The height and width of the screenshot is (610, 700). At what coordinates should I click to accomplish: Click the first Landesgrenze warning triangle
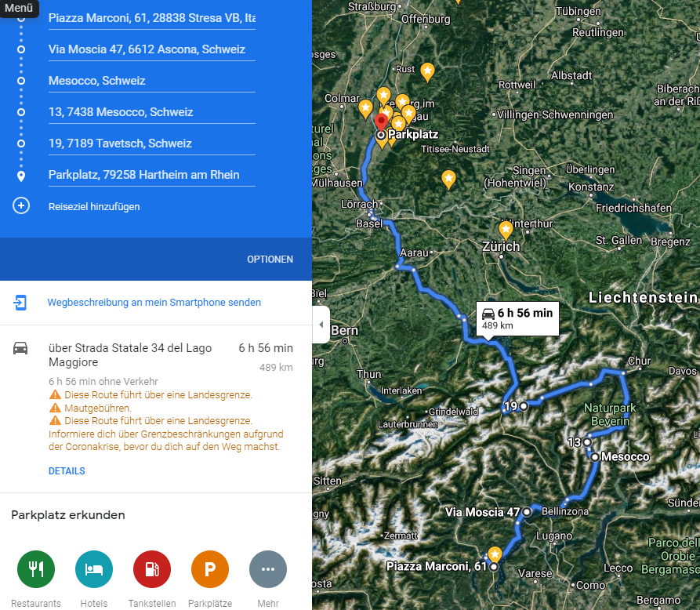[x=55, y=394]
